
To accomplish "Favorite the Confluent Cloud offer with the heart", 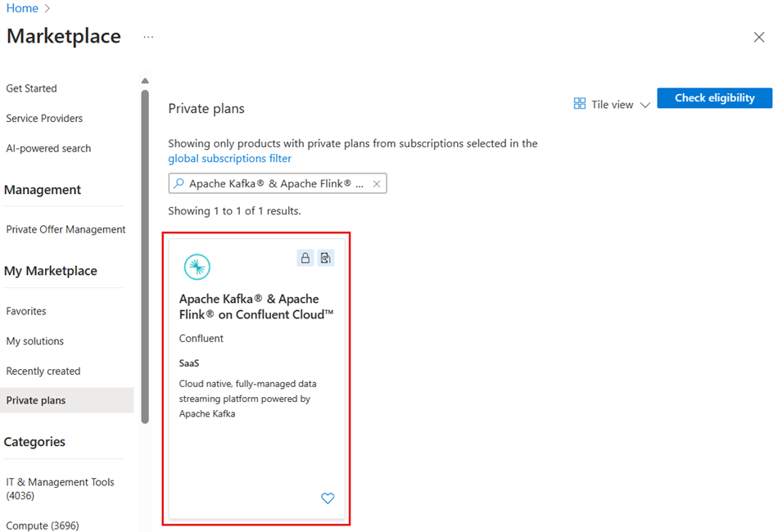I will 328,498.
